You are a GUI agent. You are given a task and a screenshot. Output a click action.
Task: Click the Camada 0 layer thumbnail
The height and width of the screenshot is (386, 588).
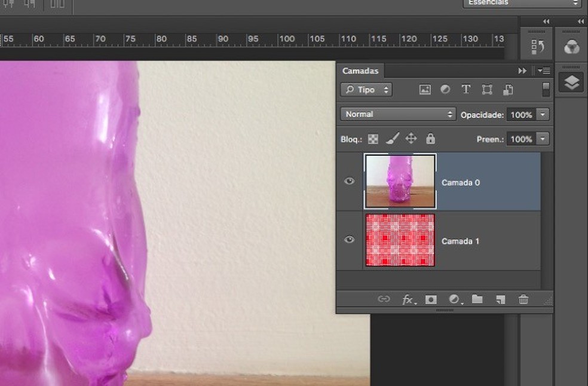[x=400, y=182]
